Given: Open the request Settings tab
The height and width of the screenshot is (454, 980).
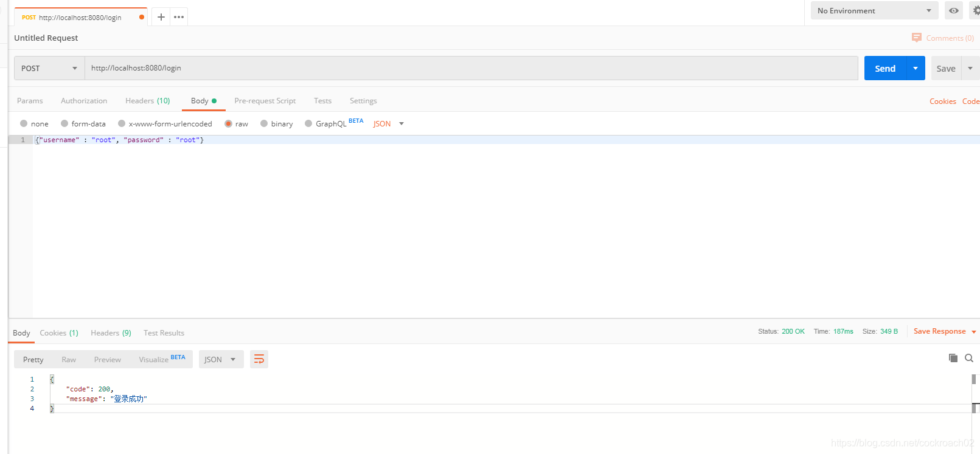Looking at the screenshot, I should point(363,101).
